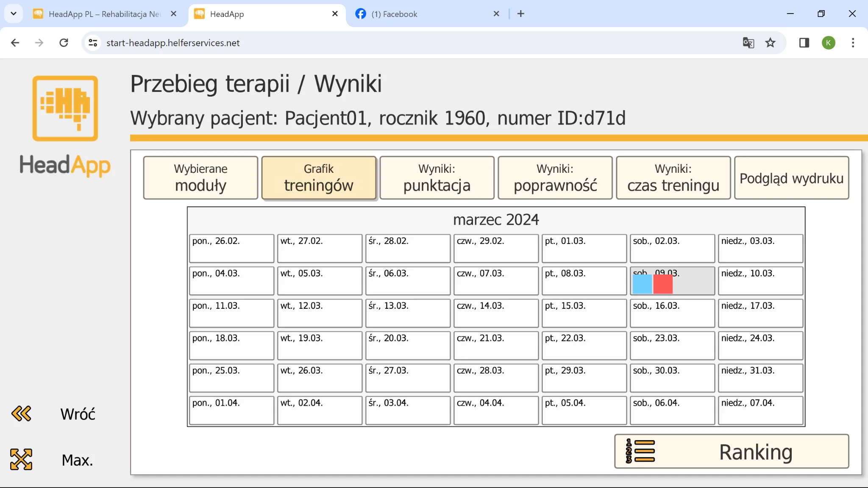Select calendar day pon., 26.02.
The image size is (868, 488).
click(x=231, y=248)
